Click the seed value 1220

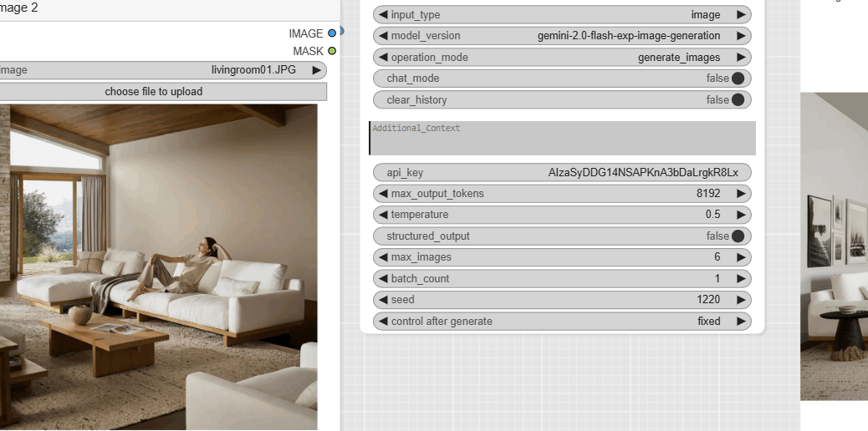708,300
